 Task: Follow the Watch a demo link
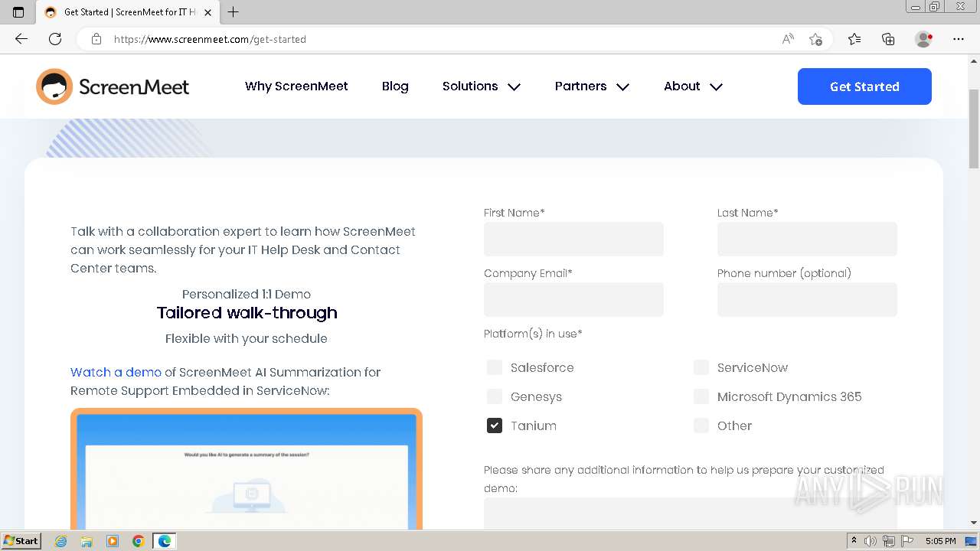click(x=116, y=372)
